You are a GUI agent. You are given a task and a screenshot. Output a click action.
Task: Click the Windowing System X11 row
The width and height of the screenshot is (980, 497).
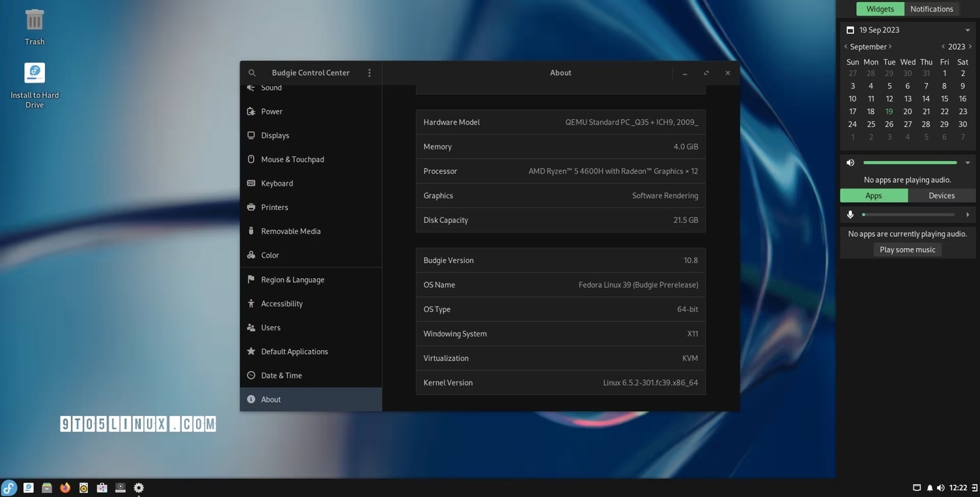[x=561, y=334]
